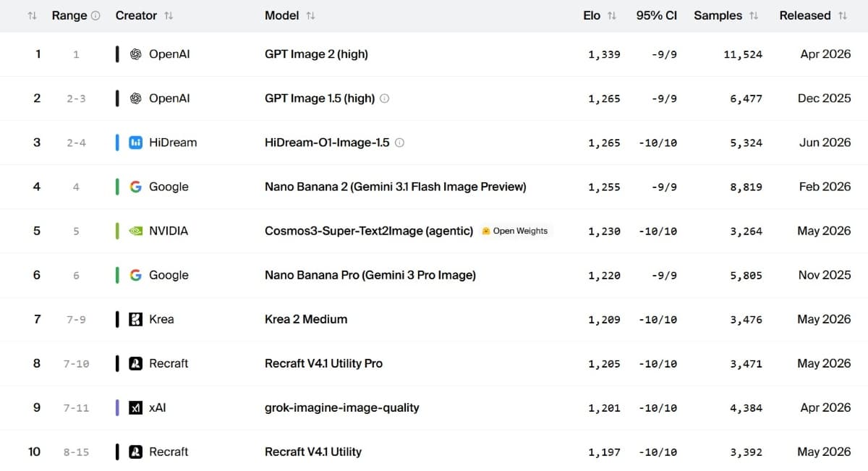Click the HiDream logo icon
Viewport: 868px width, 471px height.
click(x=135, y=143)
